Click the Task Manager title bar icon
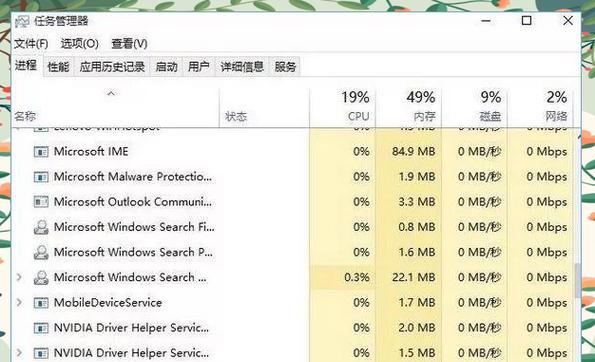This screenshot has width=595, height=362. [22, 22]
